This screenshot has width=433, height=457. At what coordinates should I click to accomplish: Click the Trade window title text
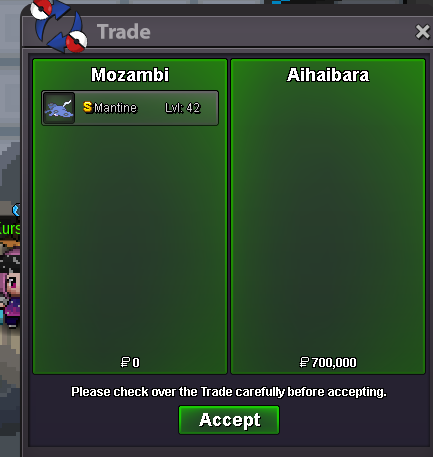pos(124,32)
